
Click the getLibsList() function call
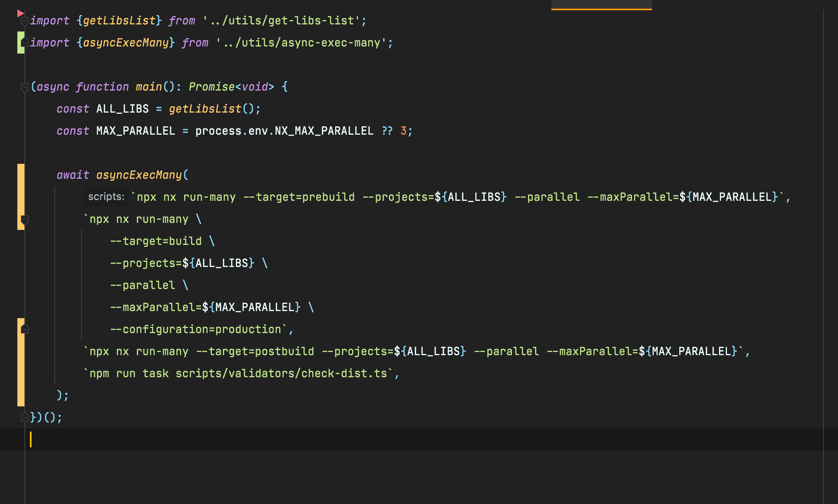[205, 109]
